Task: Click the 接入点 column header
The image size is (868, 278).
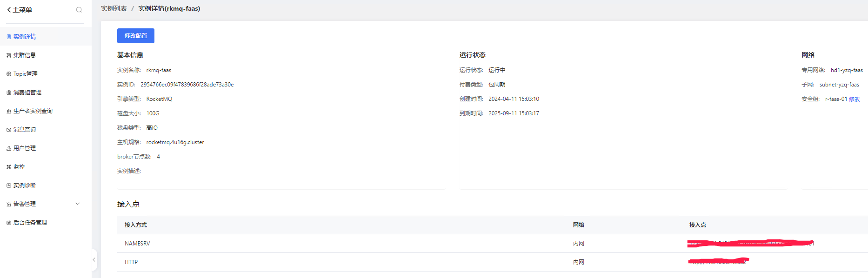Action: coord(698,225)
